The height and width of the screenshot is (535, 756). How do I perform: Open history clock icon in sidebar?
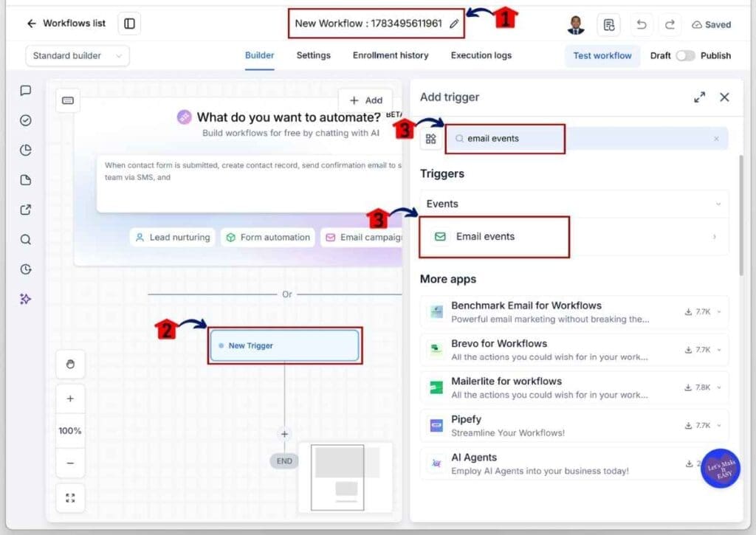[26, 269]
